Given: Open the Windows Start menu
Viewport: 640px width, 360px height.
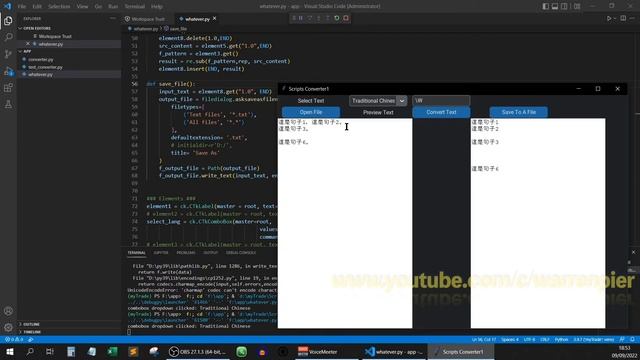Looking at the screenshot, I should click(x=9, y=351).
